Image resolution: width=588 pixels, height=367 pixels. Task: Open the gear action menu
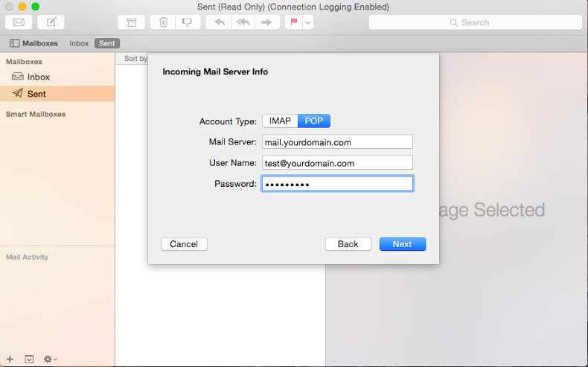click(x=50, y=359)
